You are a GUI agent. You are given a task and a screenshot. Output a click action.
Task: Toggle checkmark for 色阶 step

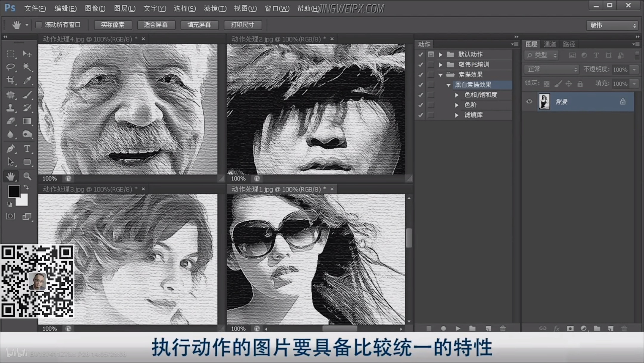click(x=420, y=105)
